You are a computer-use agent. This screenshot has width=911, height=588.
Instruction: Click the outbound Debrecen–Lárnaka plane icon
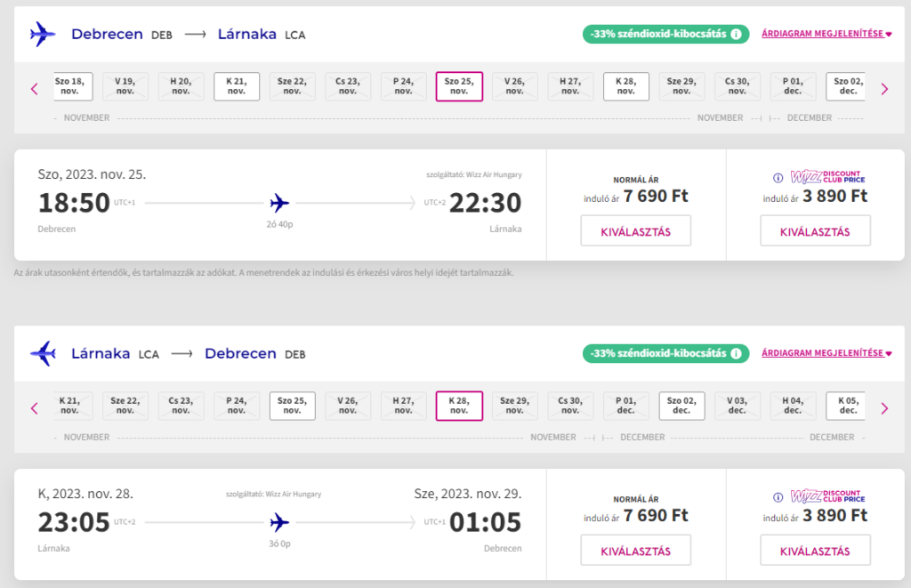click(42, 35)
